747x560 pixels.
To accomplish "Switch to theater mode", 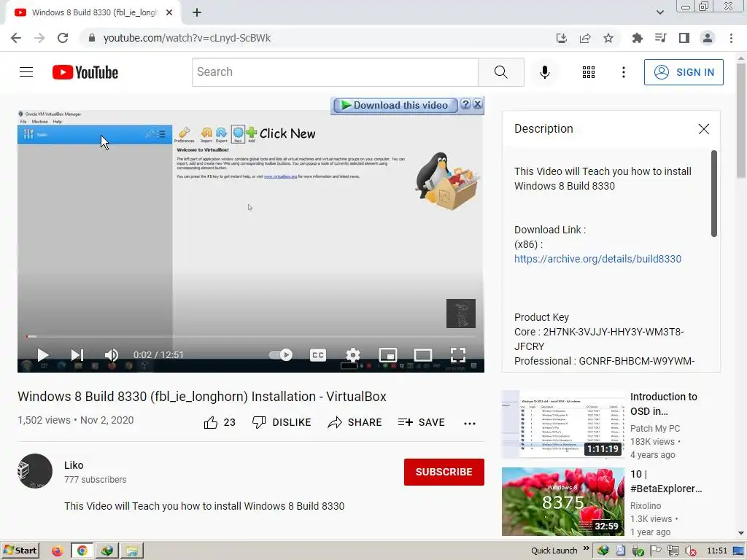I will pyautogui.click(x=423, y=355).
